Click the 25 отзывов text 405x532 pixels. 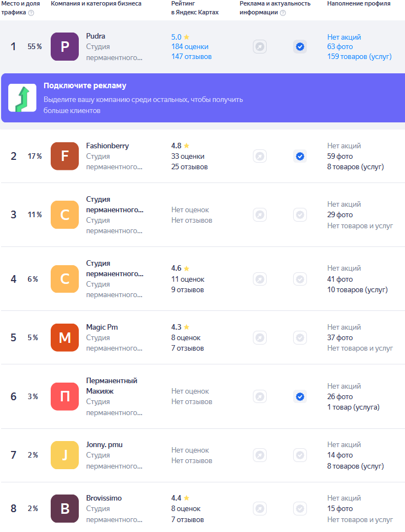(x=189, y=166)
